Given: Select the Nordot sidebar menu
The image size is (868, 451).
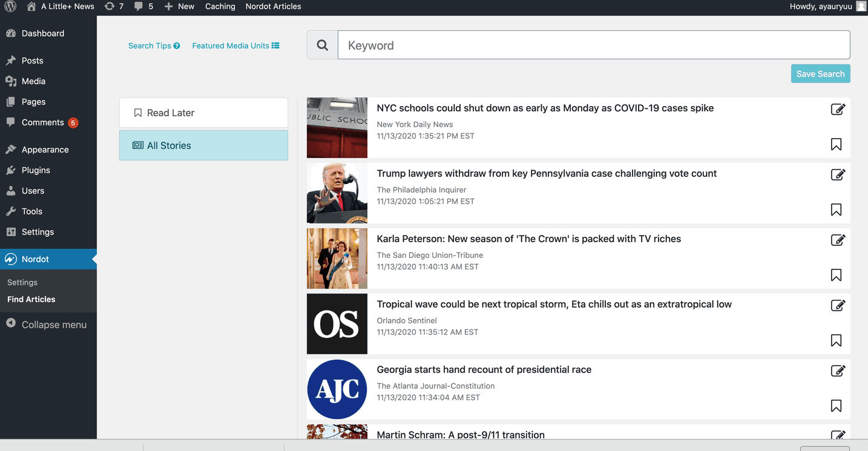Looking at the screenshot, I should click(x=48, y=259).
